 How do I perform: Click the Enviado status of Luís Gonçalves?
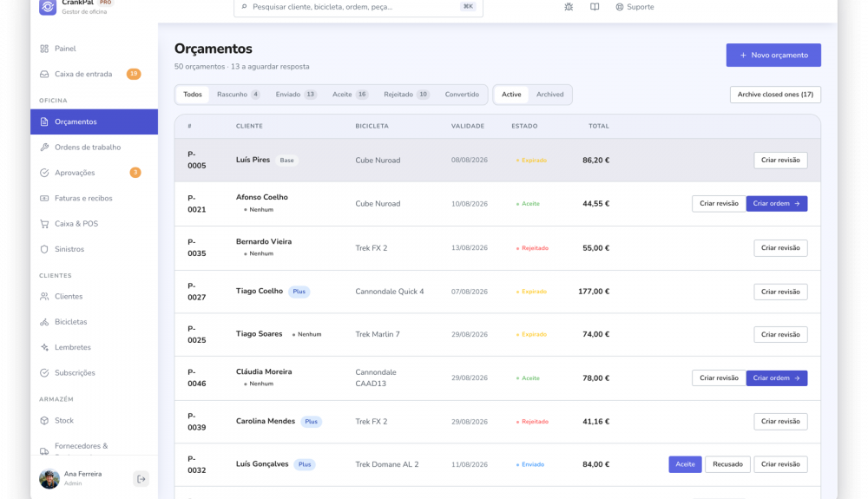(x=530, y=464)
